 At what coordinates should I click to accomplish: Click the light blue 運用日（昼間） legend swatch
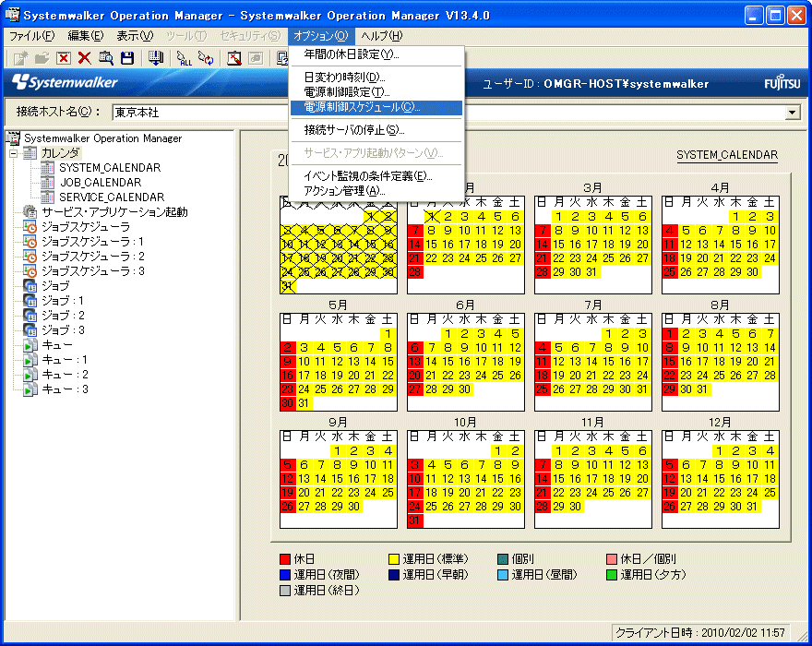pyautogui.click(x=503, y=575)
